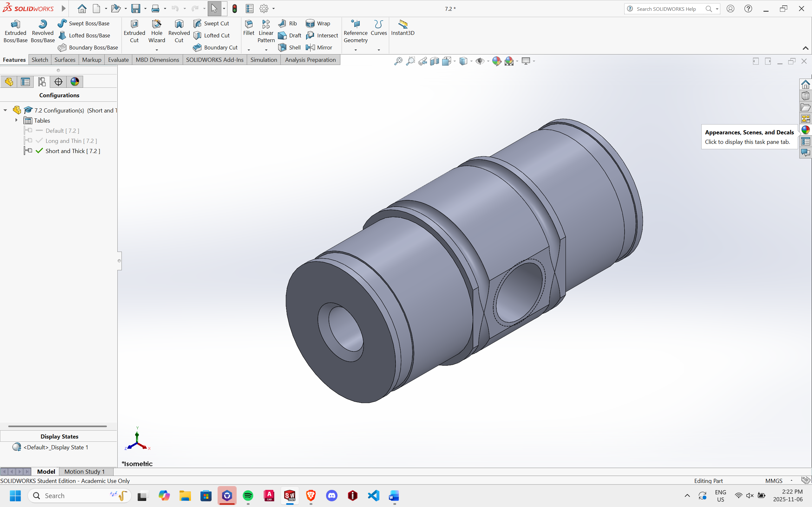Toggle the Rebuild traffic light icon

point(234,9)
